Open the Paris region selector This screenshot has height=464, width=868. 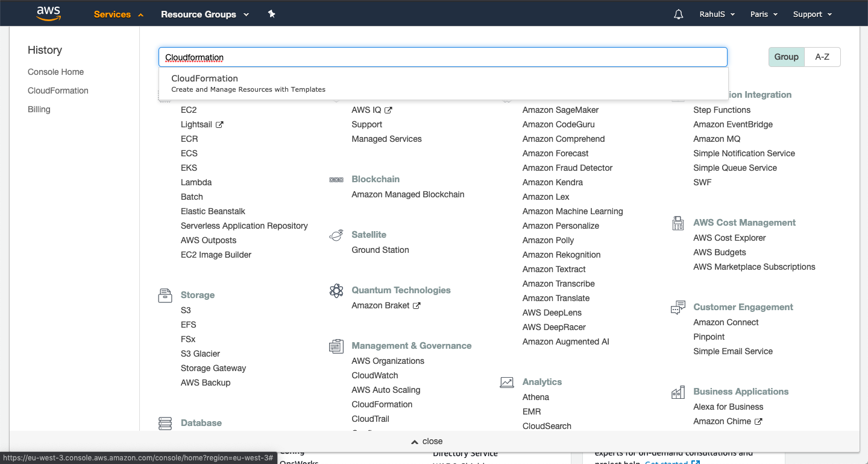click(763, 13)
